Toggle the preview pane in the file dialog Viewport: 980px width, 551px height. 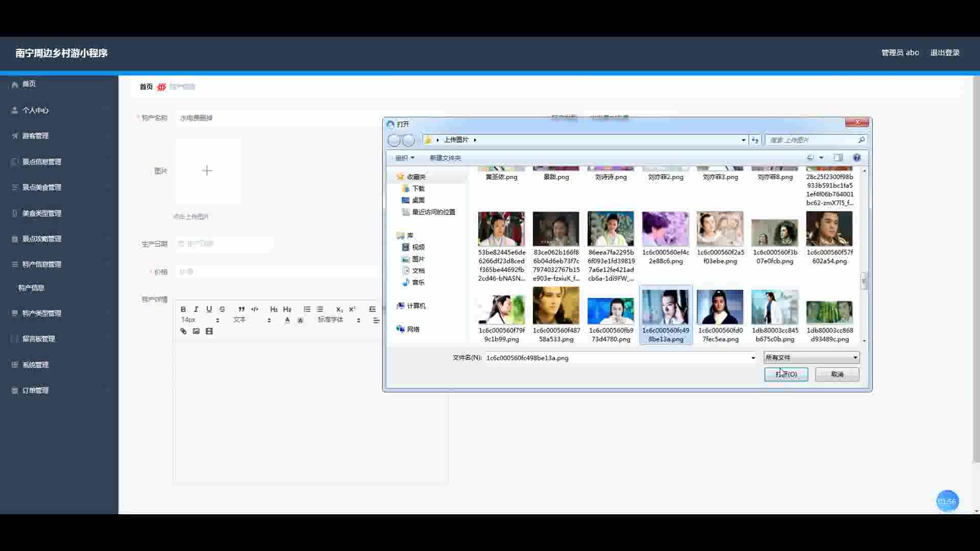(x=838, y=158)
